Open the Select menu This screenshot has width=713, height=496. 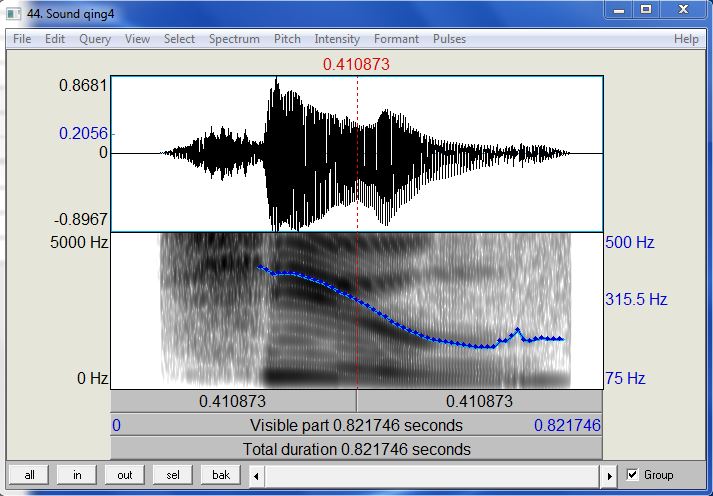click(x=179, y=39)
